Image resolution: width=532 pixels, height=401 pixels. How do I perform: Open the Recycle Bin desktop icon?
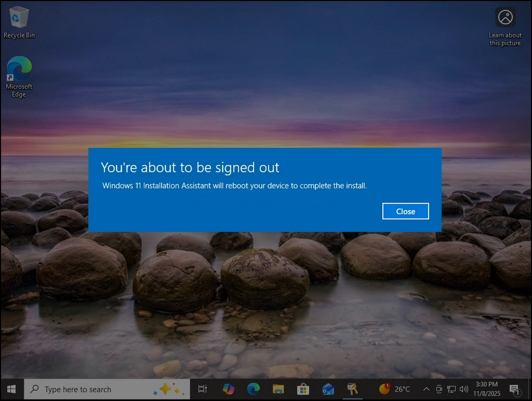[x=19, y=22]
